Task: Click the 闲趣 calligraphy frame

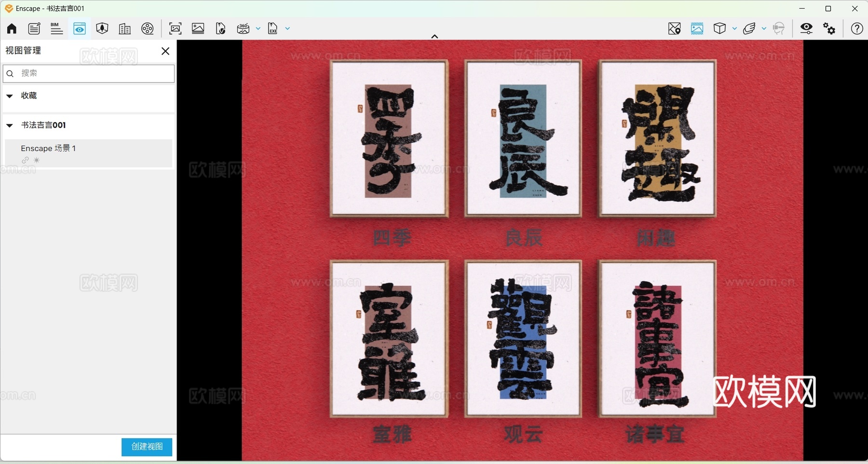Action: 657,138
